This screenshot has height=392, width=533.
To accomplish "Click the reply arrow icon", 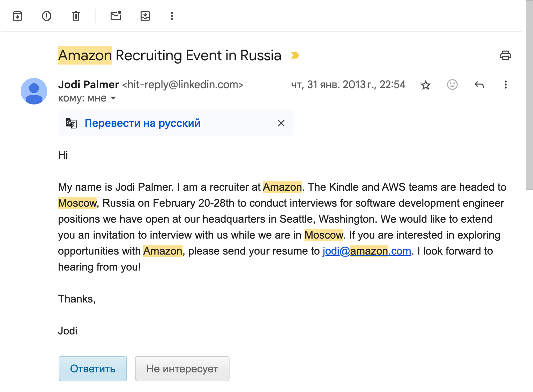I will click(479, 85).
